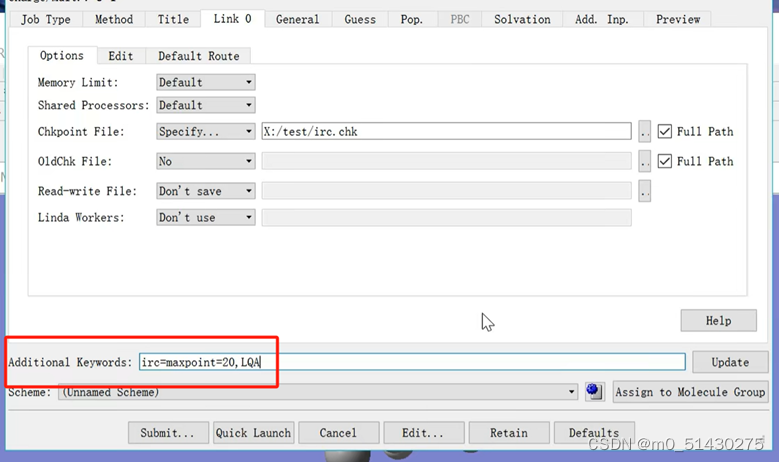Open the Solvation tab
779x462 pixels.
(x=522, y=19)
